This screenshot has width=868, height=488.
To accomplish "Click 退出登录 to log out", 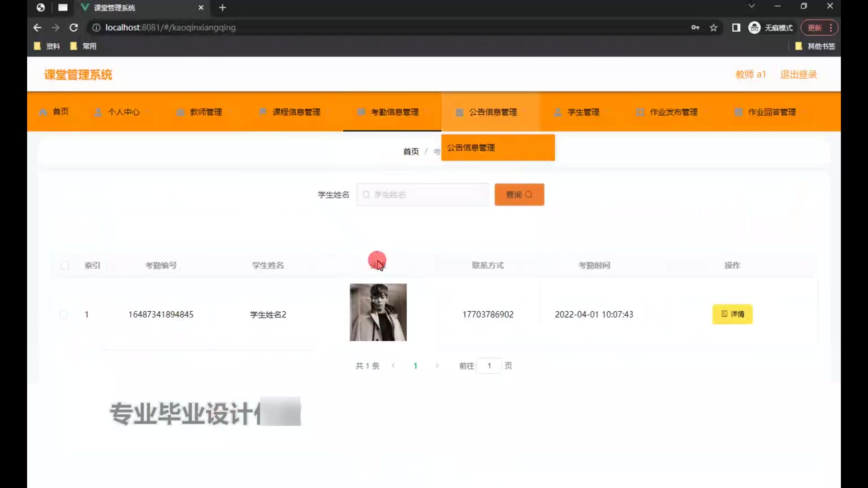I will (x=798, y=75).
